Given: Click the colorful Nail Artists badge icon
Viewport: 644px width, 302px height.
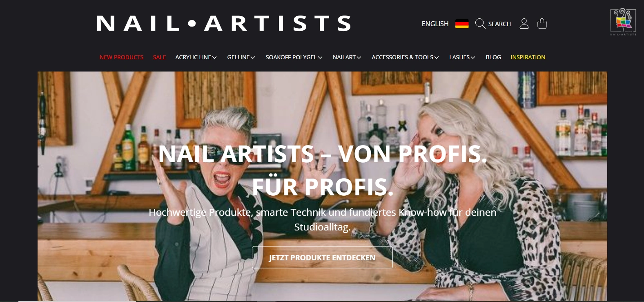Looking at the screenshot, I should point(623,22).
